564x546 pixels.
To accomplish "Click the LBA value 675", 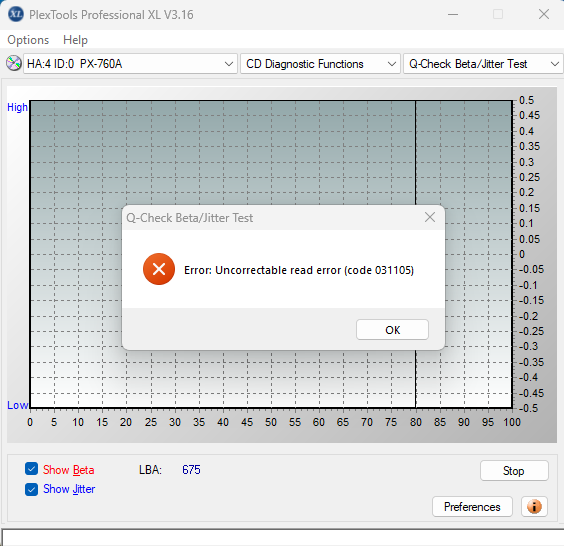I will [x=191, y=469].
